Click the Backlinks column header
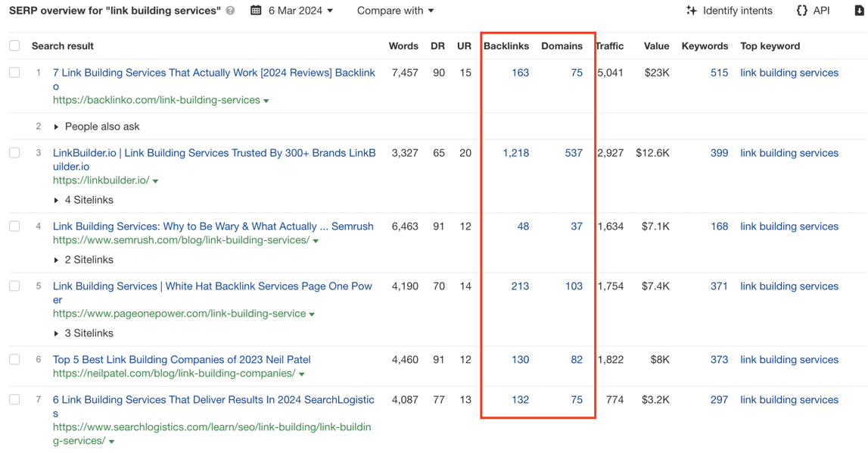868x453 pixels. coord(506,46)
